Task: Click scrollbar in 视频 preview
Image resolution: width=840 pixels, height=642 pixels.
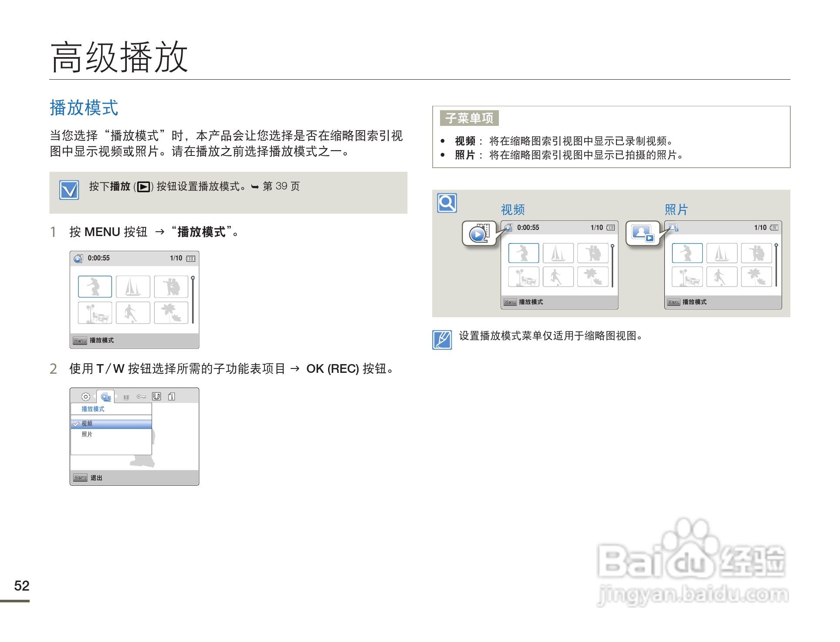Action: pos(613,266)
